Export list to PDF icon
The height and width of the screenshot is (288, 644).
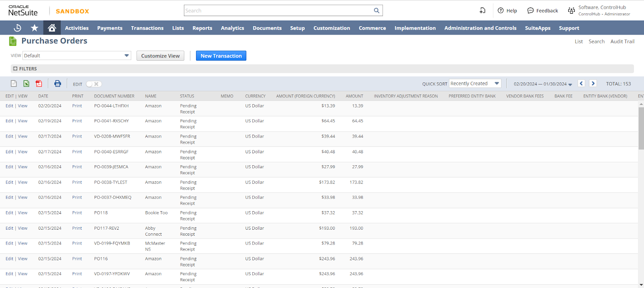[39, 84]
